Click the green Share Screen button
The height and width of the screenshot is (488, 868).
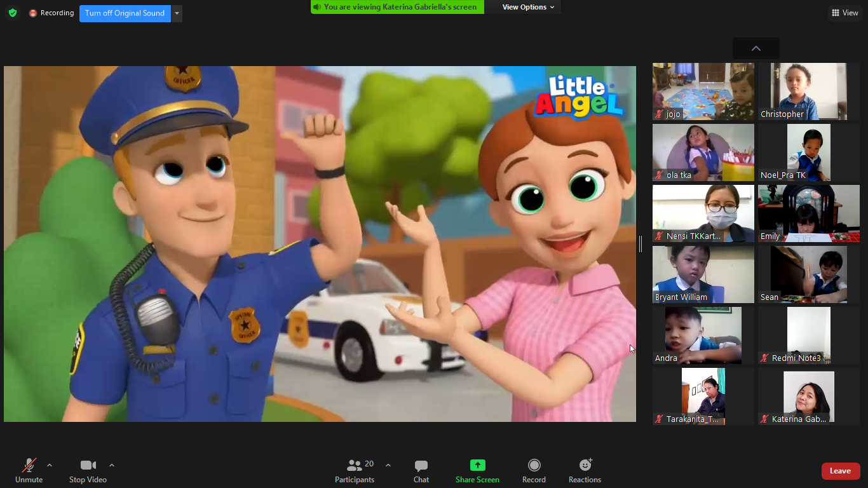tap(477, 470)
